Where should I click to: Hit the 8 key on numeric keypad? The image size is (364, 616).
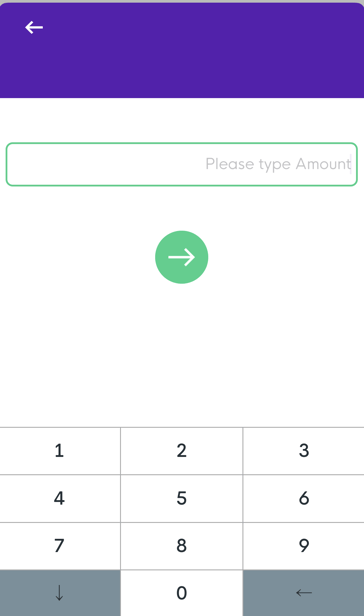181,546
